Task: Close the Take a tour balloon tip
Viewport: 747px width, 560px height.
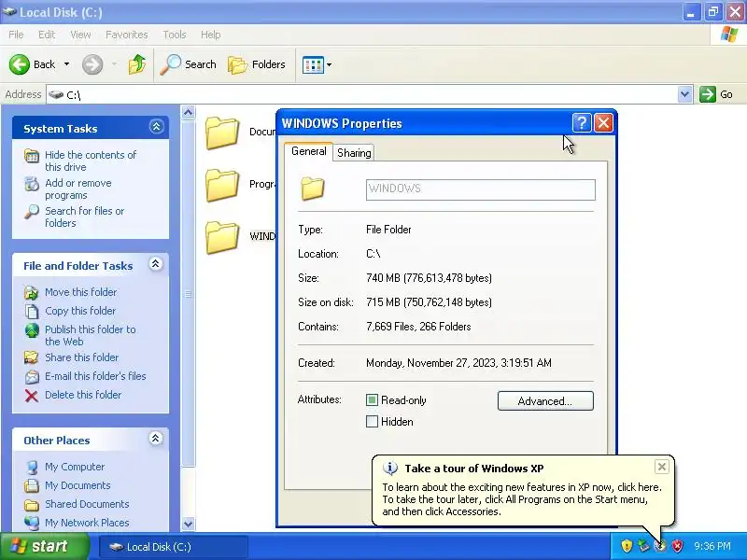Action: pos(662,467)
